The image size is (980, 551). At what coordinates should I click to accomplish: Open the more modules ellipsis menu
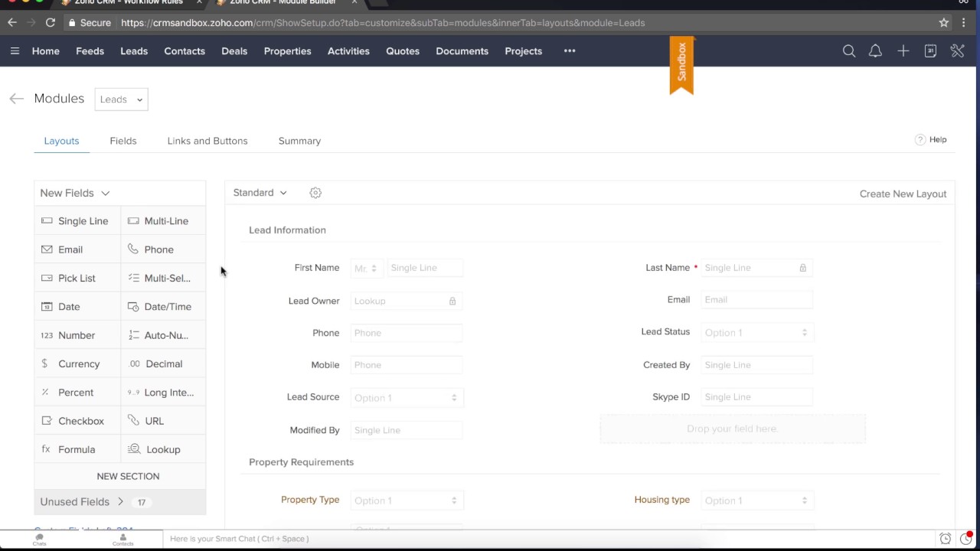coord(570,51)
